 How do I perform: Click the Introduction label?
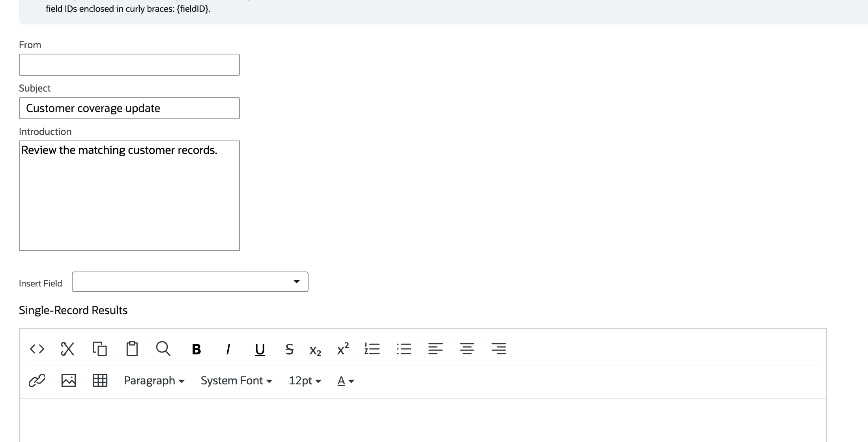pyautogui.click(x=45, y=132)
